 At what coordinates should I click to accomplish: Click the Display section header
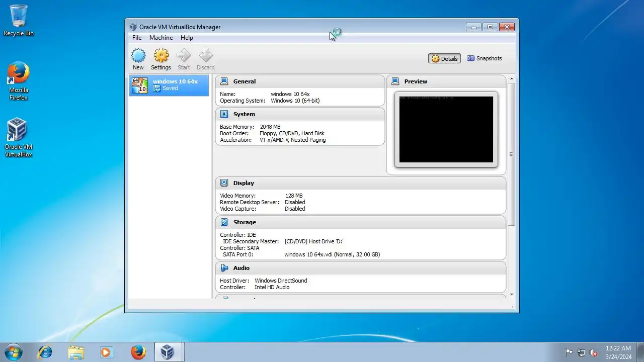point(360,183)
